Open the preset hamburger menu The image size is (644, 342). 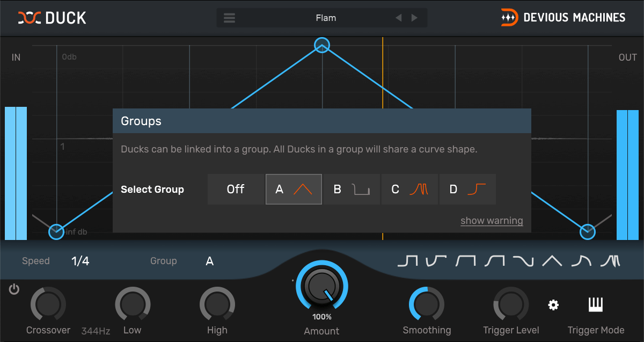230,18
